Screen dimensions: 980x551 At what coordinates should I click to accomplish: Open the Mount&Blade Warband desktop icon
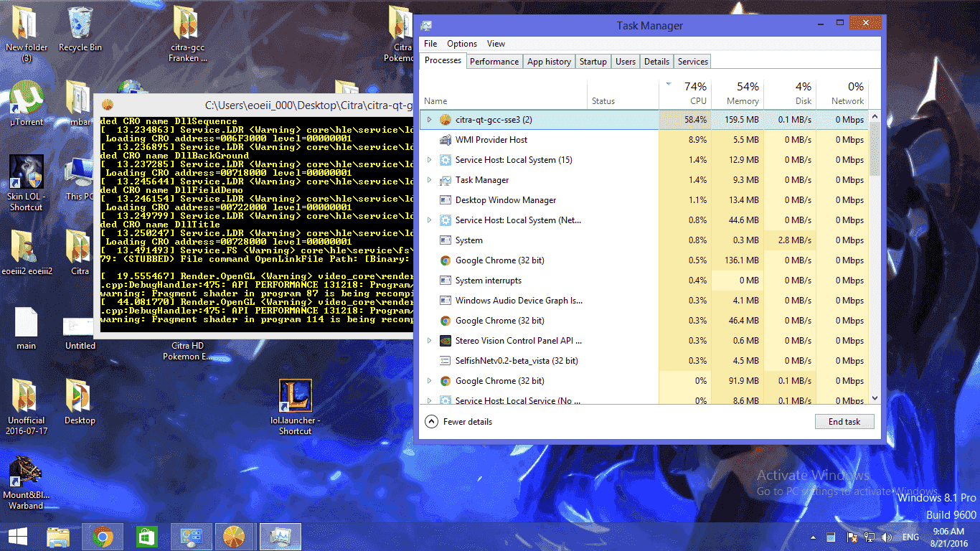(x=27, y=482)
